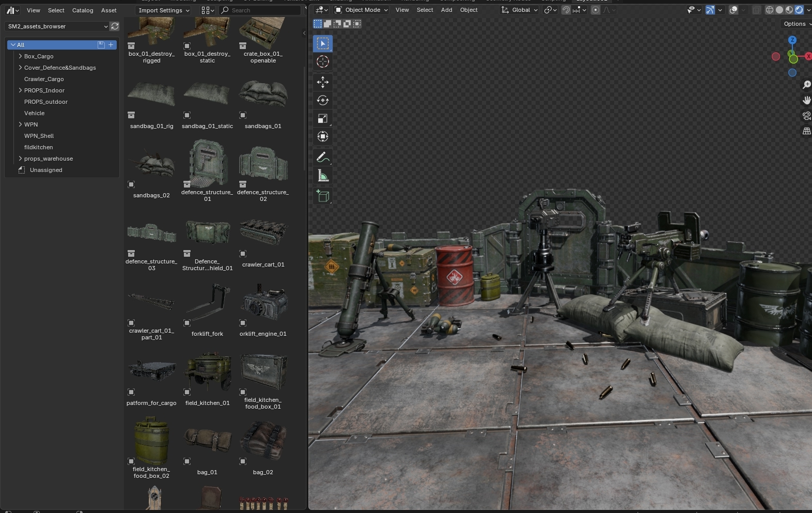The width and height of the screenshot is (812, 513).
Task: Toggle proportional editing in the viewport header
Action: click(596, 10)
